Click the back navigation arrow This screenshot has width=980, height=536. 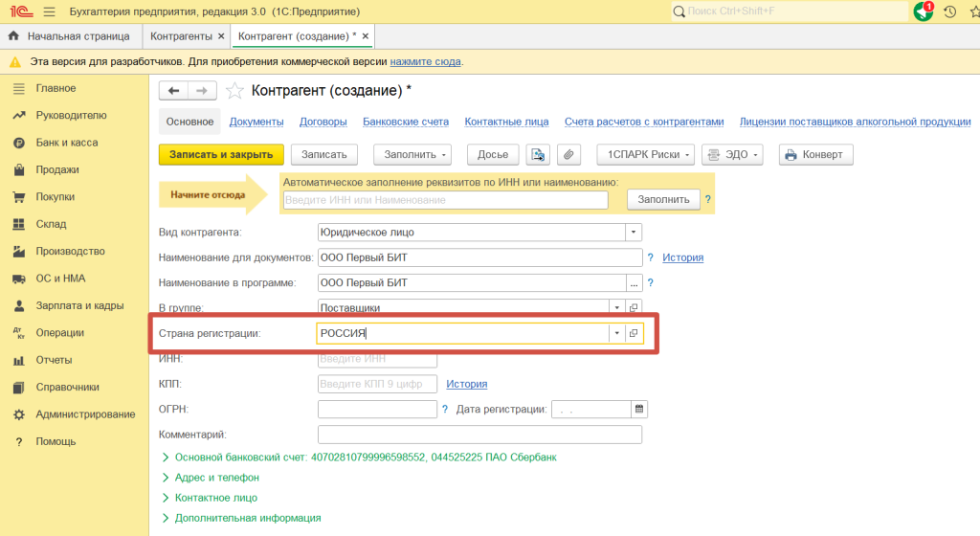click(x=173, y=91)
